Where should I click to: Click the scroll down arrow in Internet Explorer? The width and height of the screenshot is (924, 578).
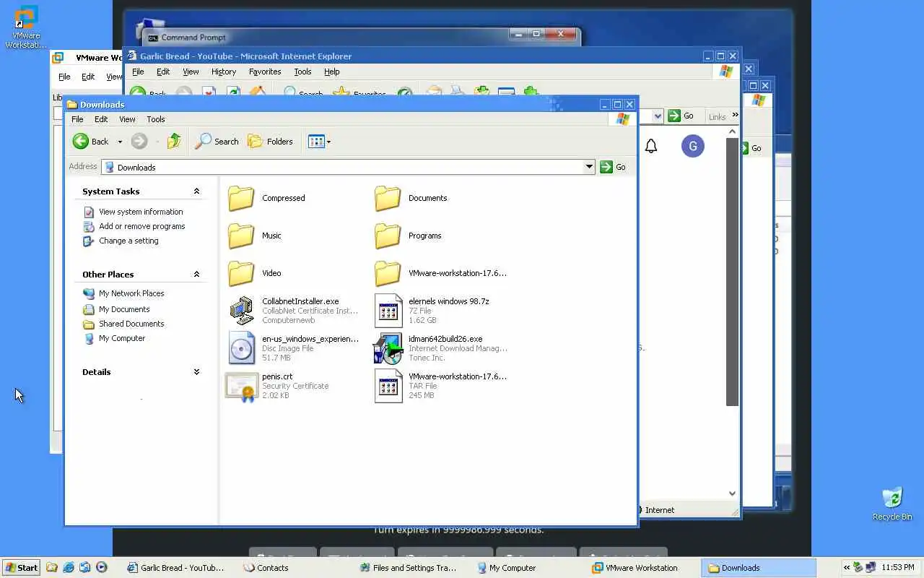pyautogui.click(x=732, y=493)
